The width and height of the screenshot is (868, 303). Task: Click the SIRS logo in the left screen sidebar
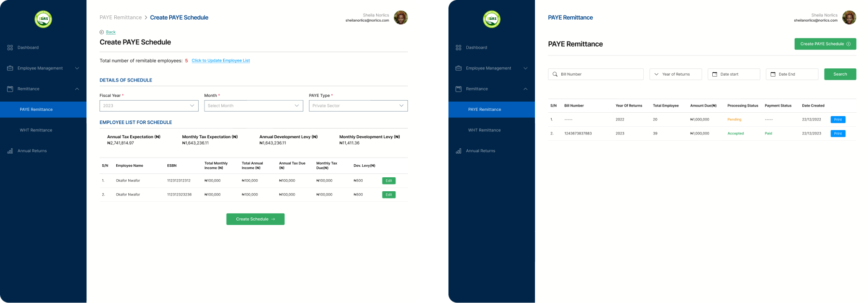43,19
